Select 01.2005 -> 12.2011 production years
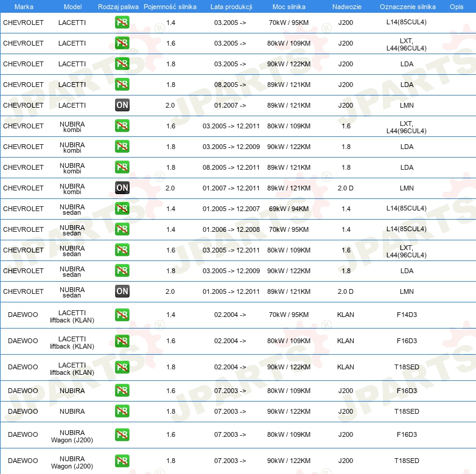The image size is (476, 474). (231, 291)
